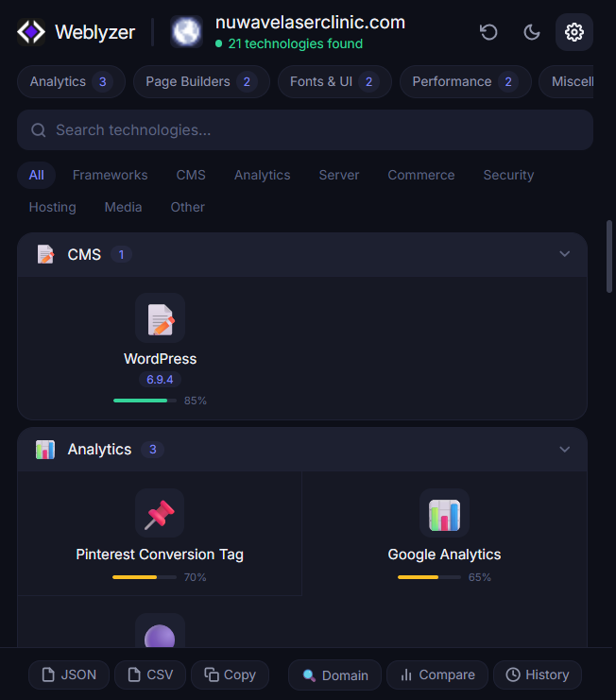Export results as CSV

[150, 674]
